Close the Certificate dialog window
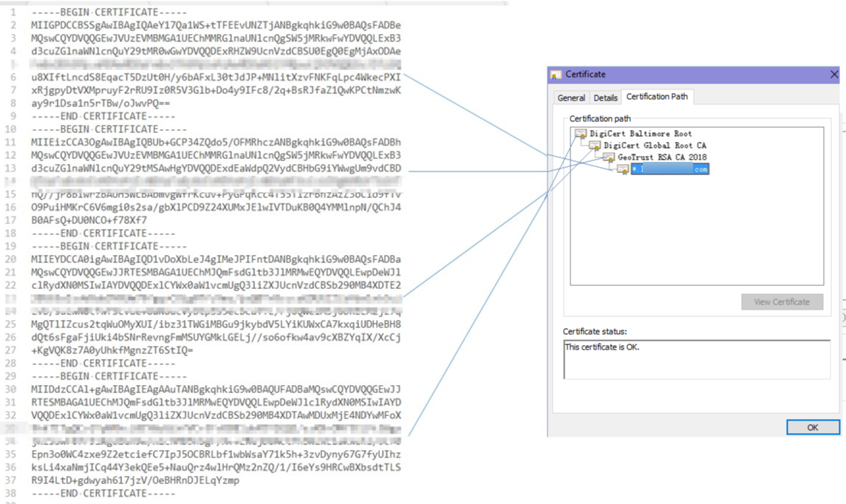 (x=833, y=75)
